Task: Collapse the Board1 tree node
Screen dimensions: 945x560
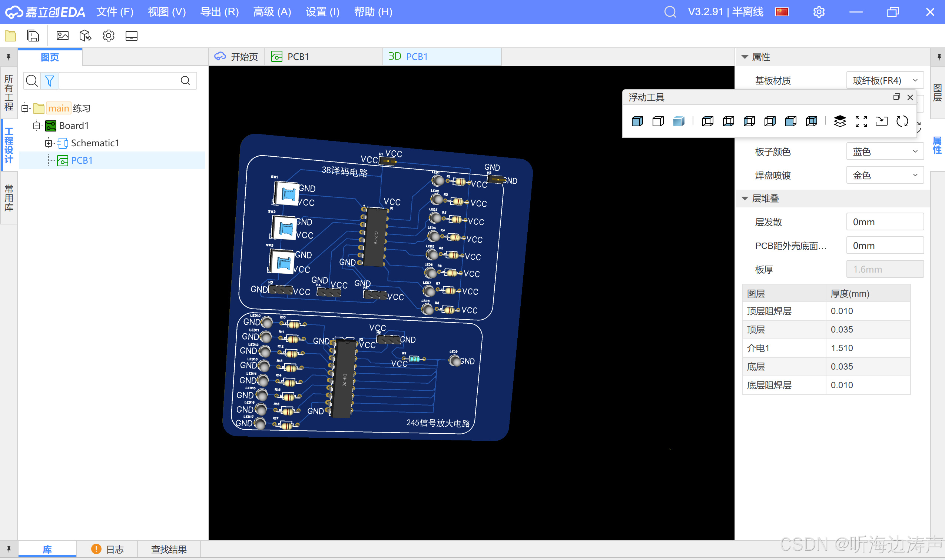Action: click(37, 126)
